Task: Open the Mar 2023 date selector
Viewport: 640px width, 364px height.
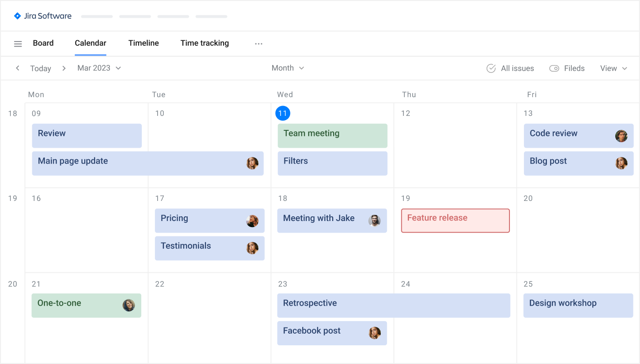Action: [98, 68]
